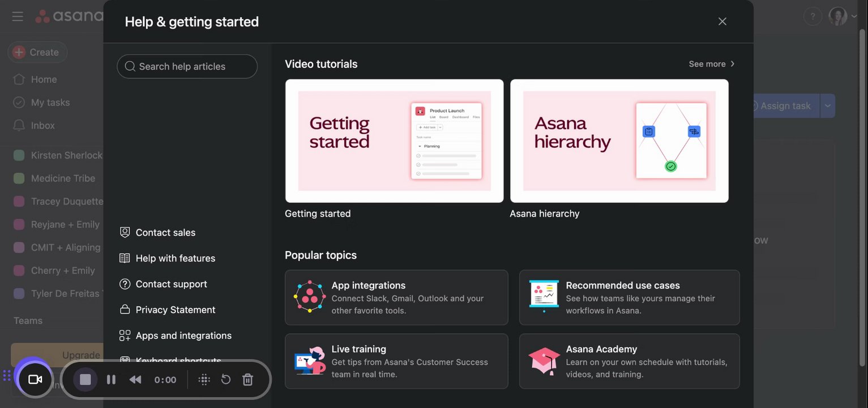Open the Asana hierarchy video thumbnail
This screenshot has width=868, height=408.
coord(619,141)
